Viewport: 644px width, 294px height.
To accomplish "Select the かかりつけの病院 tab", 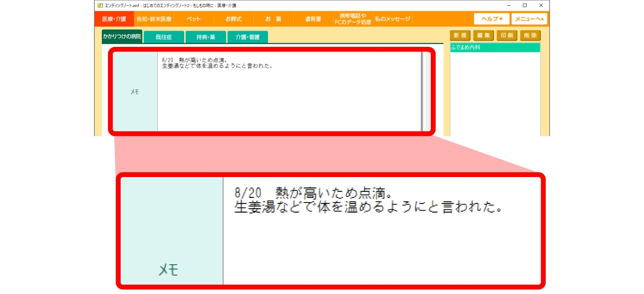I will [122, 36].
